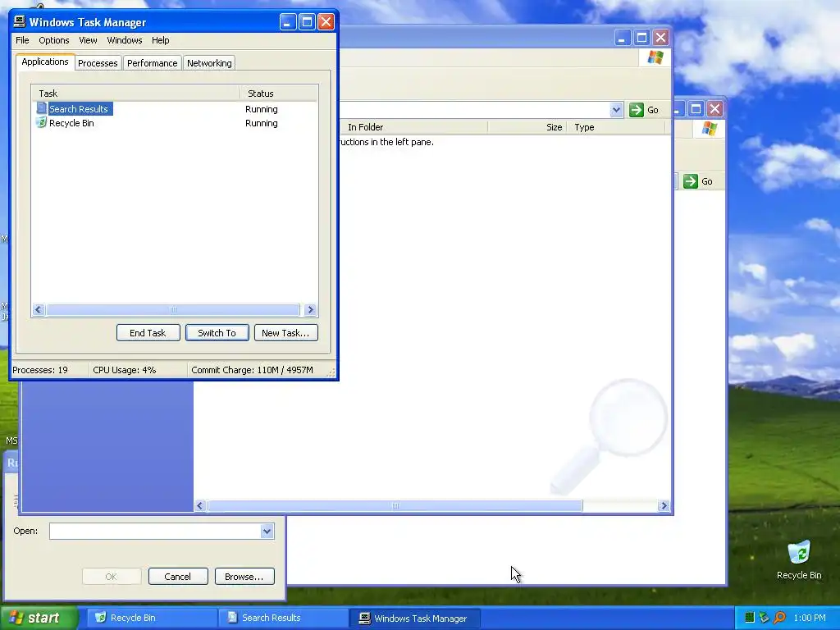Open the Windows menu in Task Manager
840x630 pixels.
click(125, 40)
